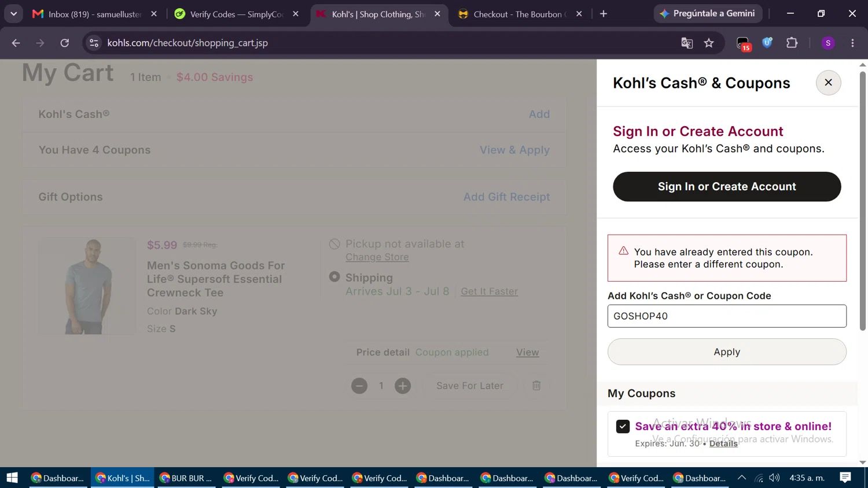Reload the Kohl's cart page
The image size is (868, 488).
[x=65, y=43]
